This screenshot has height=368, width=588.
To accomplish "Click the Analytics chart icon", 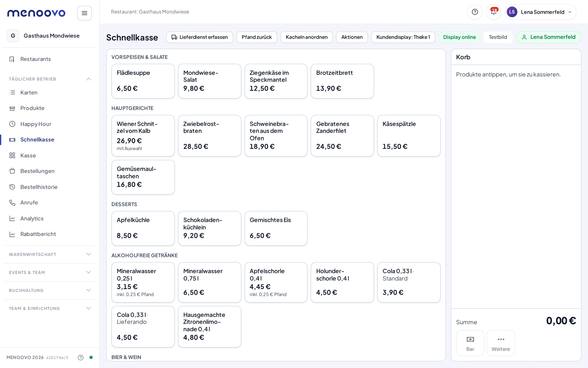I will [x=12, y=218].
